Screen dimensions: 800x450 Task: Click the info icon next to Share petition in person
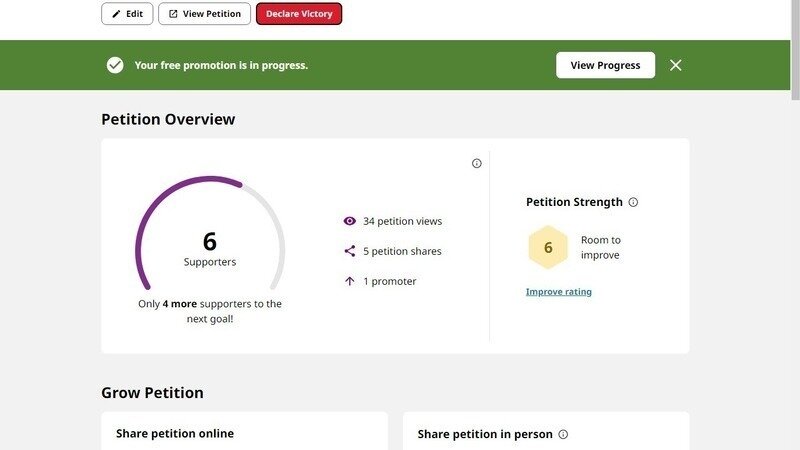563,434
